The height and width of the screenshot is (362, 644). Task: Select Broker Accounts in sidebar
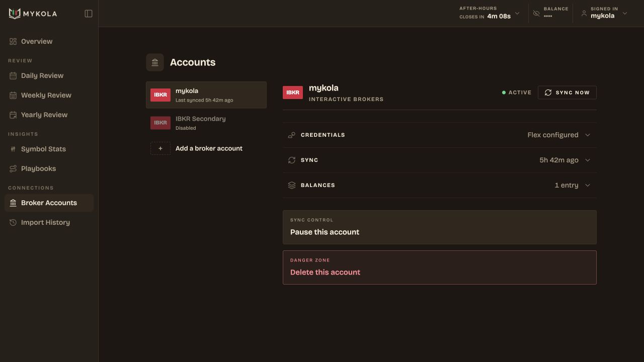[49, 203]
